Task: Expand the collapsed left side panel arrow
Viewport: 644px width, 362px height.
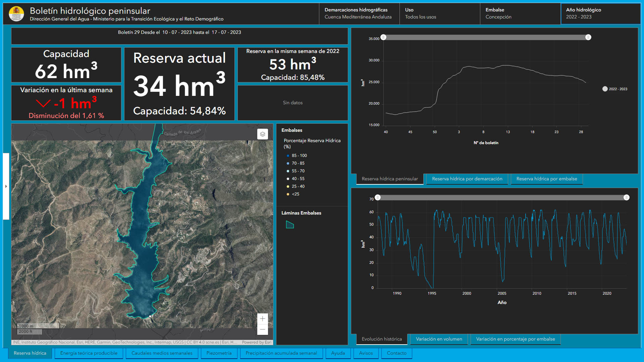Action: pos(6,186)
